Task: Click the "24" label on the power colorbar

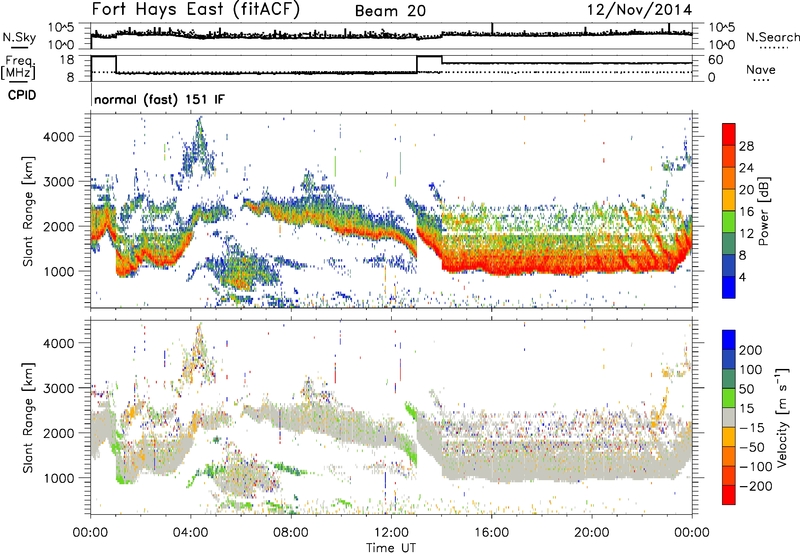Action: coord(746,168)
